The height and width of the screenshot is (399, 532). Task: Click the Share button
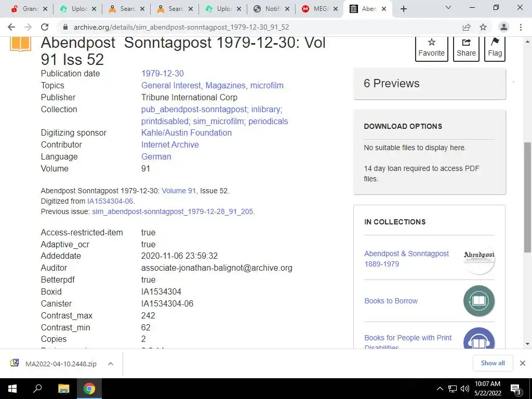point(466,48)
